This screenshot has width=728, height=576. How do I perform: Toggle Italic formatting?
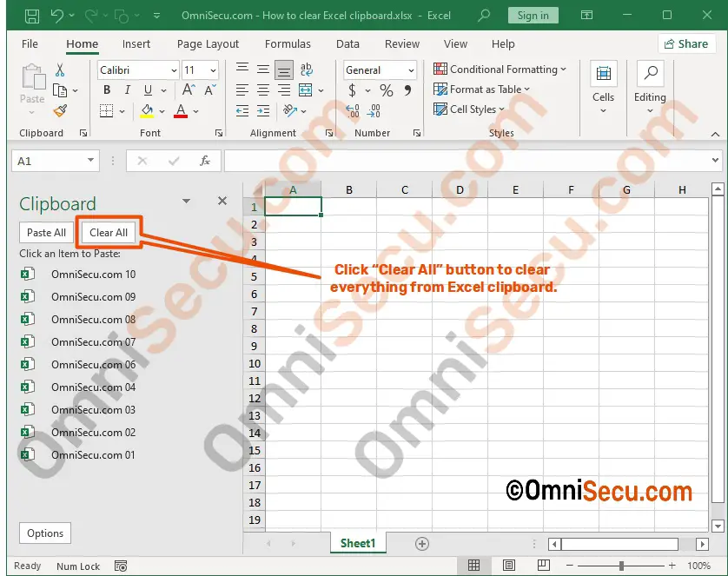127,90
